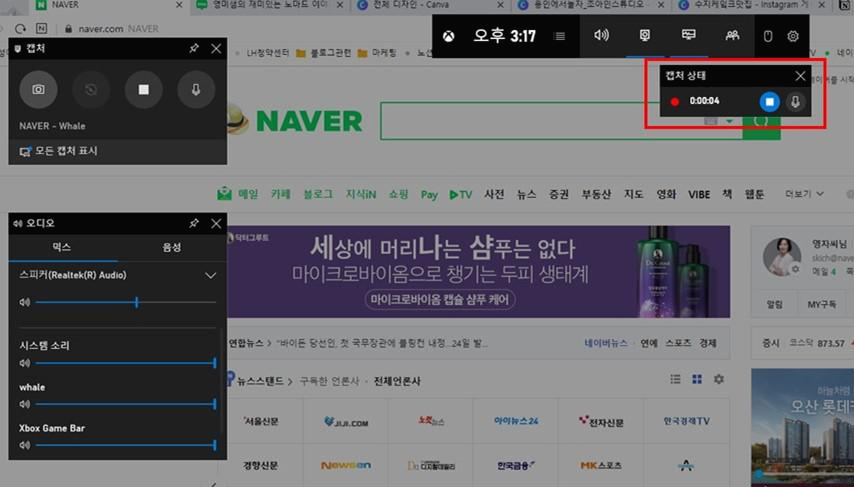Mute Xbox Game Bar audio
Image resolution: width=854 pixels, height=487 pixels.
coord(25,446)
